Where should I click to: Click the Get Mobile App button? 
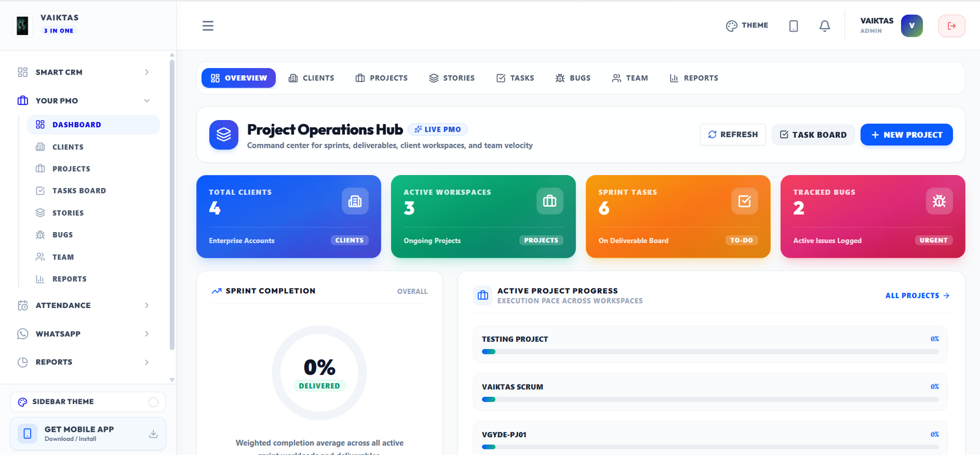click(88, 434)
